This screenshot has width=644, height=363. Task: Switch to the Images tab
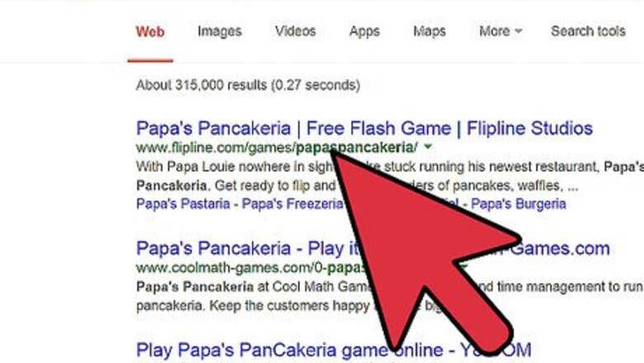(220, 31)
